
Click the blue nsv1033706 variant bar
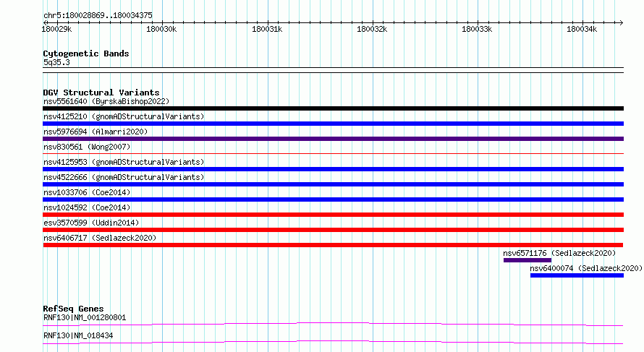pyautogui.click(x=333, y=199)
